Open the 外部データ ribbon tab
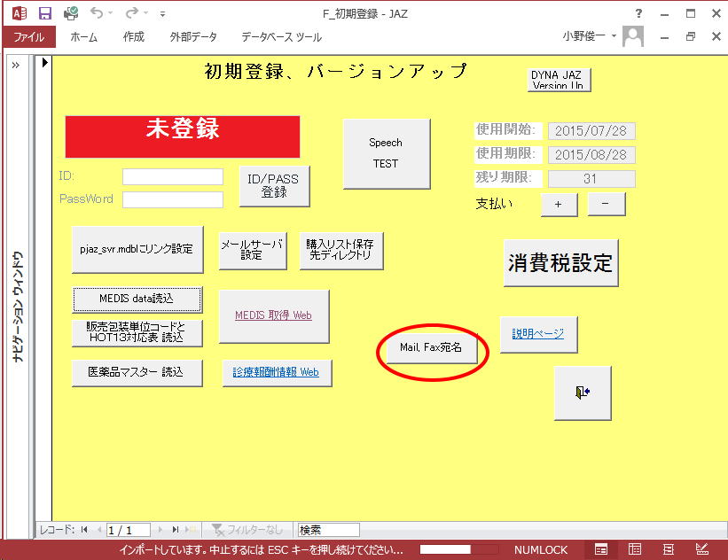This screenshot has height=560, width=728. [193, 36]
